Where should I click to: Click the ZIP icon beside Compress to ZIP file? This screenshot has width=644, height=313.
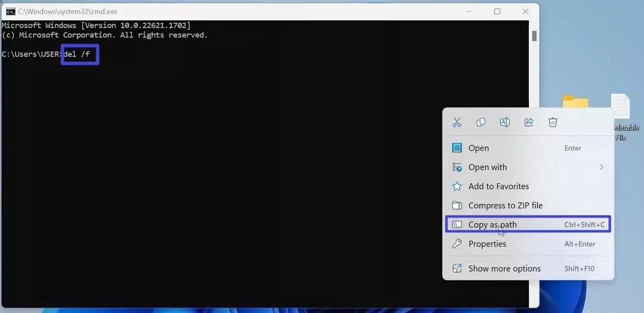click(x=456, y=205)
